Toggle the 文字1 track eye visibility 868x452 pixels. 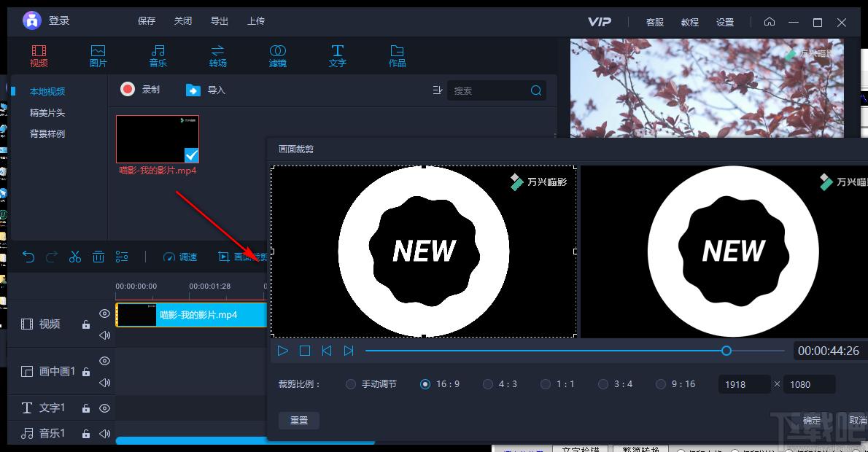pyautogui.click(x=104, y=408)
